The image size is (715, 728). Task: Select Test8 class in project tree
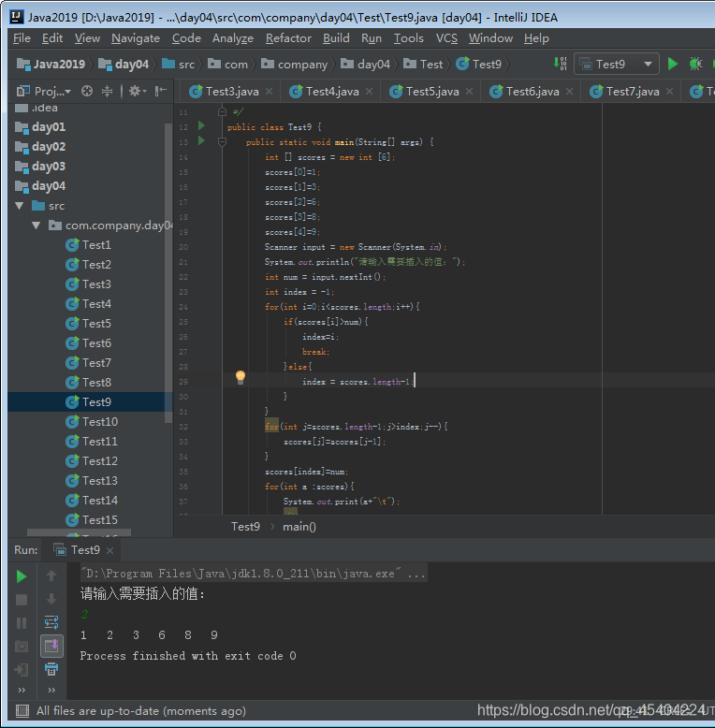[88, 382]
